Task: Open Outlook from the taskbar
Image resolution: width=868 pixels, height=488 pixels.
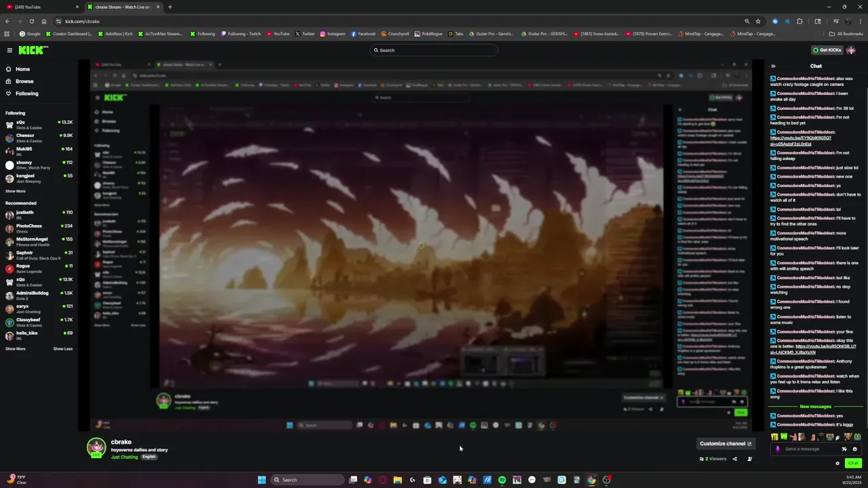Action: (442, 480)
